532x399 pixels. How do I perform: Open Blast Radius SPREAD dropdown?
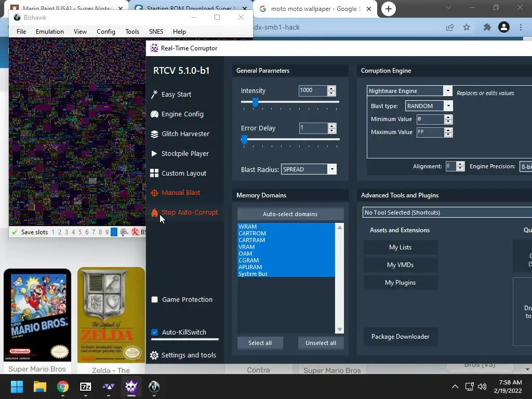pos(332,169)
